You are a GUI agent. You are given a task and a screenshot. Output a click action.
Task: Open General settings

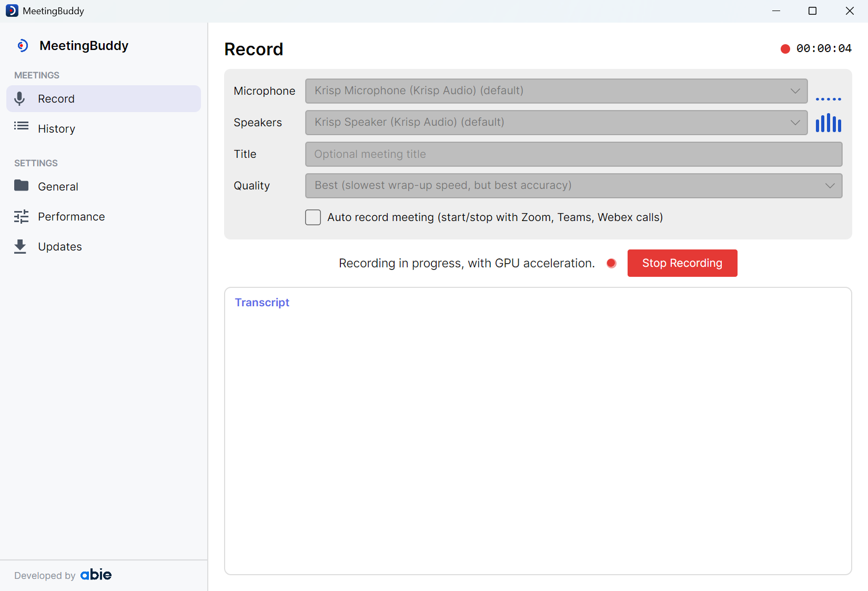click(x=104, y=186)
